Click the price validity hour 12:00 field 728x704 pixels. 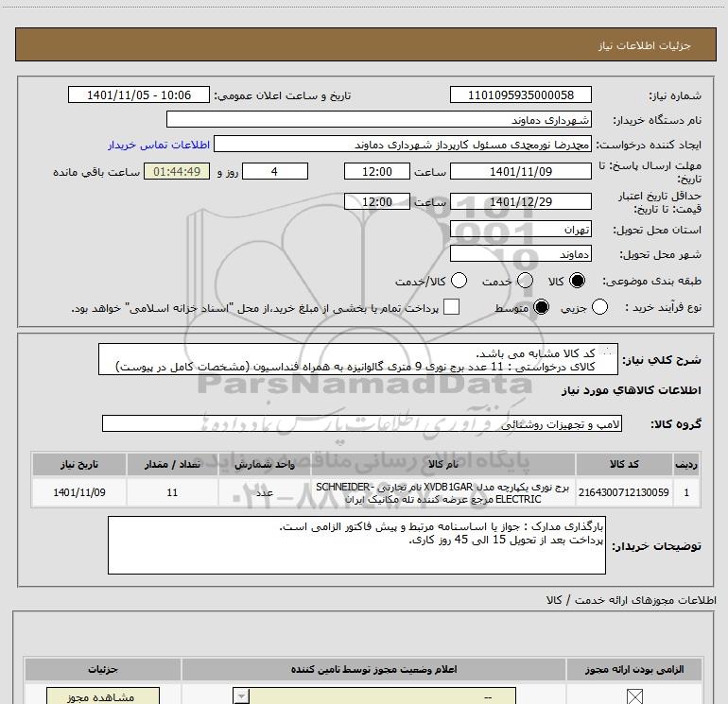[377, 201]
